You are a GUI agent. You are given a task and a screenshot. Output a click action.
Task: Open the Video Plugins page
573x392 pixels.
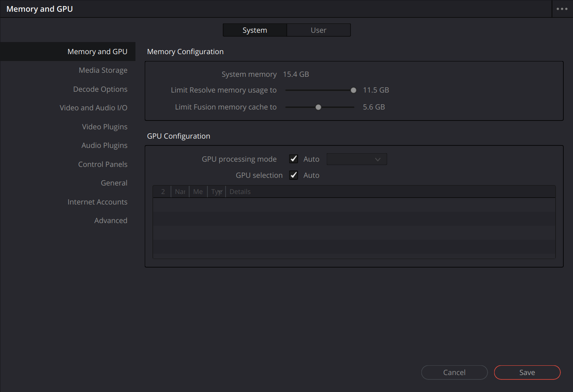pos(104,127)
